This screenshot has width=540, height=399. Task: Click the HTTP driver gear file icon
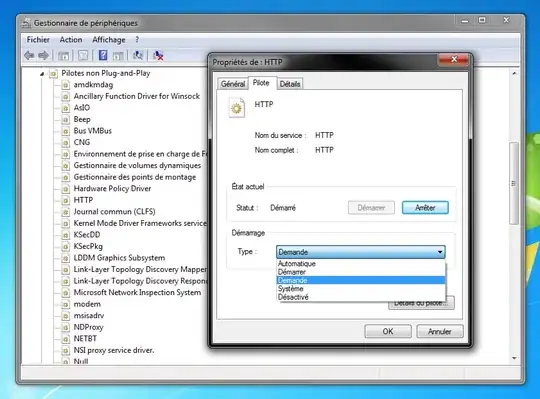[237, 108]
